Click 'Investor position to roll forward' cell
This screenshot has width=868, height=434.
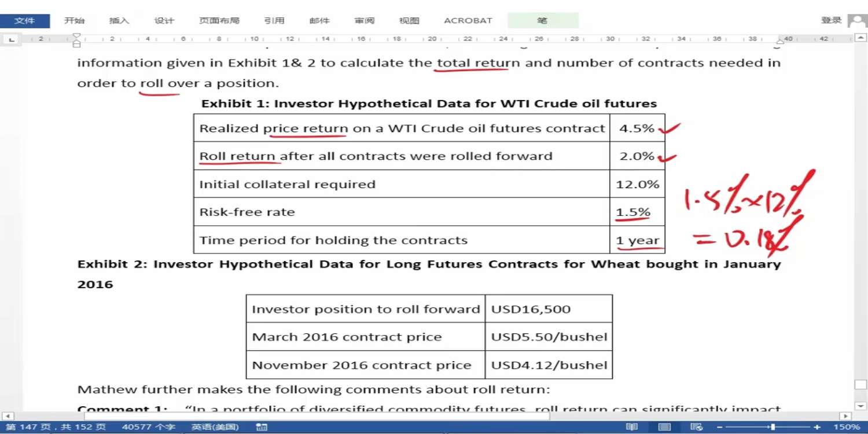point(366,309)
